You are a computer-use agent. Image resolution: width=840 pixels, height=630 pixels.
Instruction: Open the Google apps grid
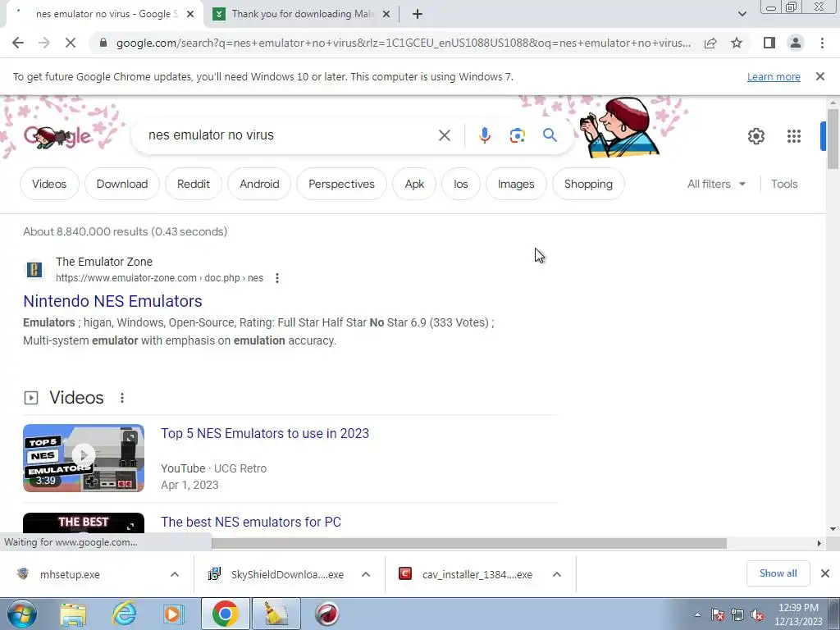coord(794,136)
